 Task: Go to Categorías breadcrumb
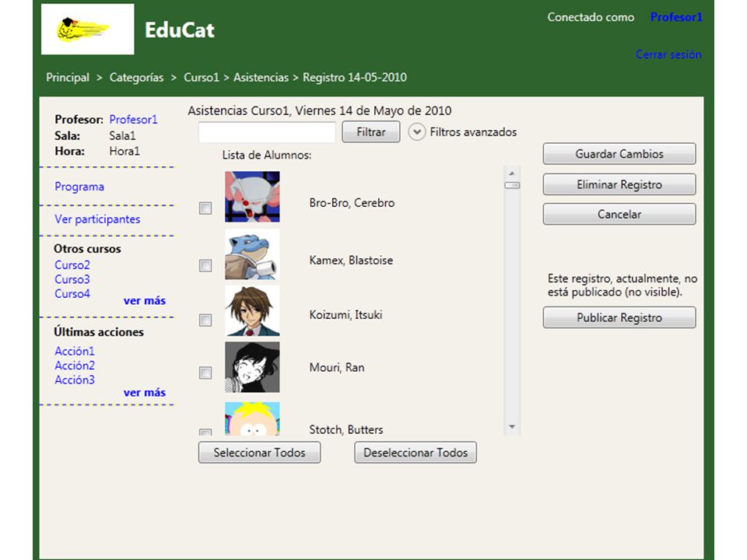pos(136,77)
